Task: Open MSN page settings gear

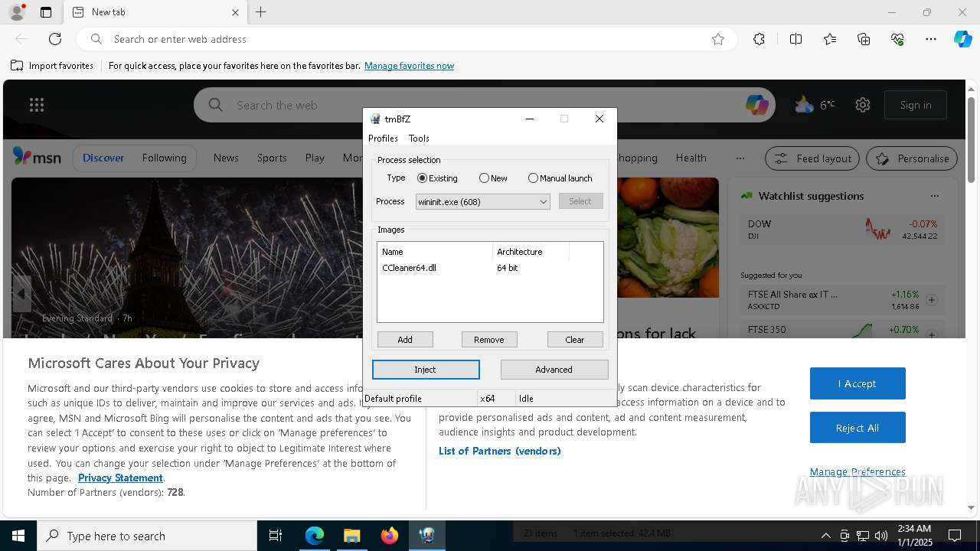Action: (x=863, y=105)
